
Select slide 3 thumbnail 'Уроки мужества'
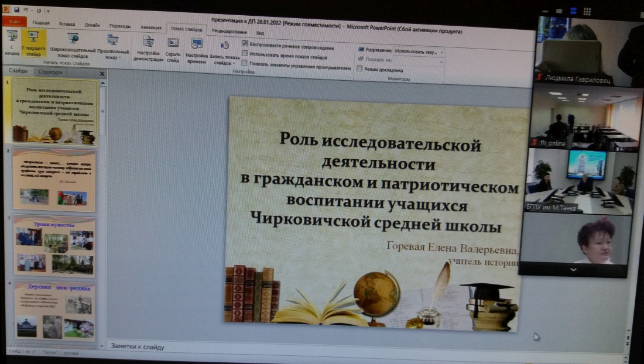(x=54, y=246)
